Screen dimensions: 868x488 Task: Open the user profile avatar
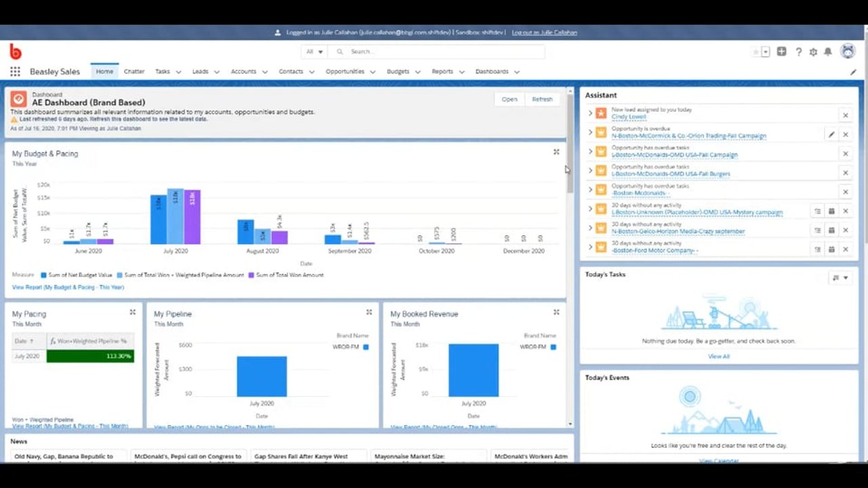(x=848, y=52)
